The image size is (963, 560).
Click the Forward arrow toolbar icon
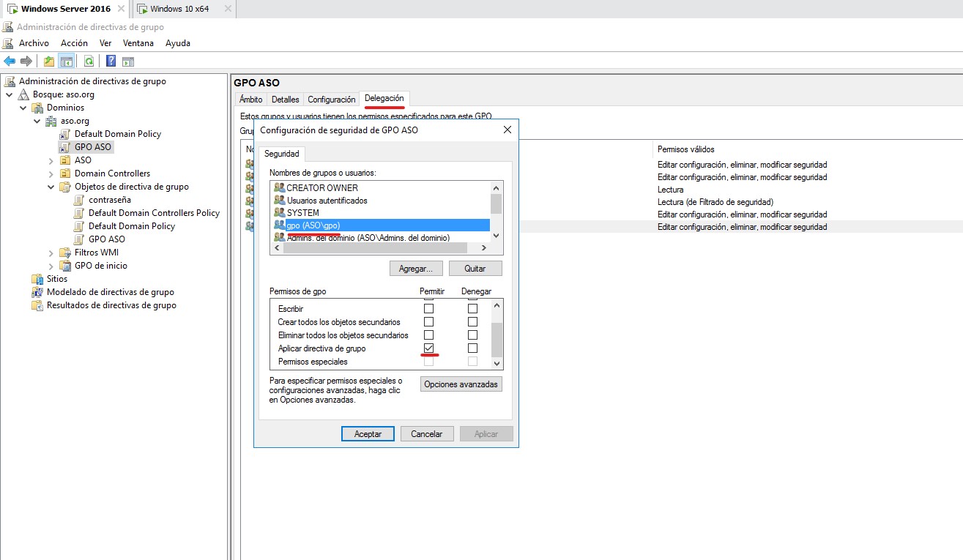(x=26, y=61)
